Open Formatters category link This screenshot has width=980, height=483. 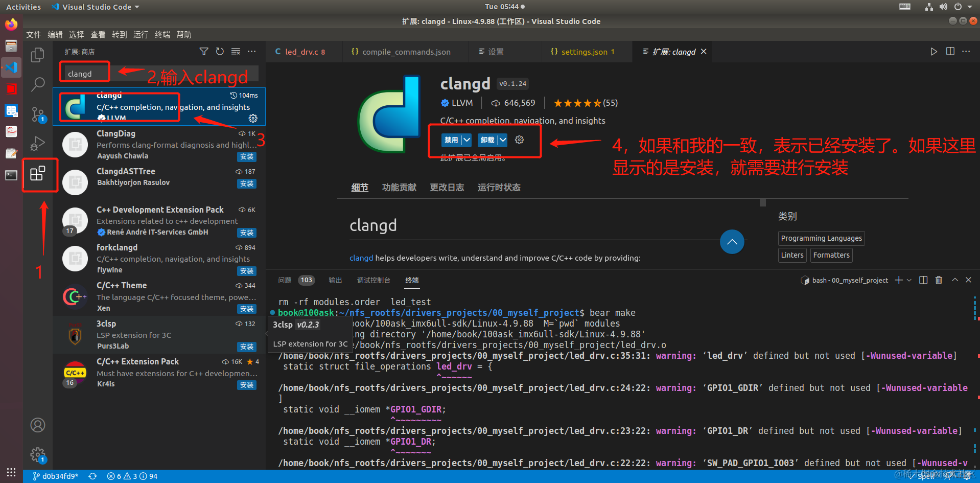[831, 255]
